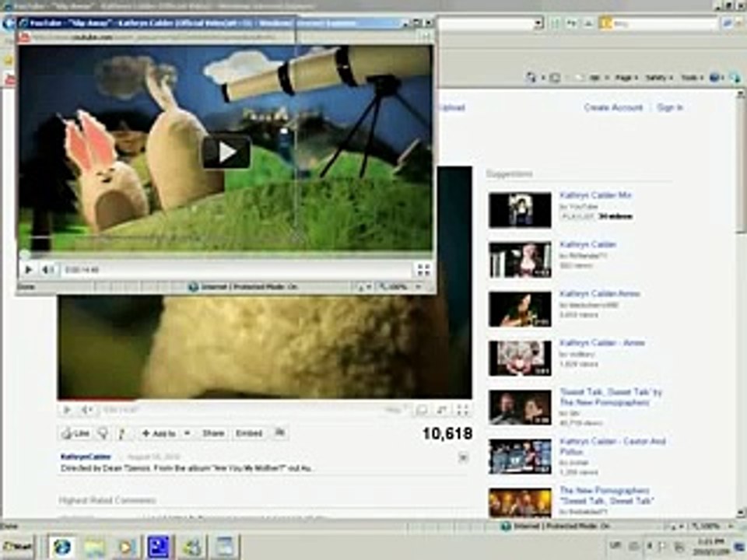Click Feeds icon in IE command bar
Screen dimensions: 747x560
tap(555, 78)
